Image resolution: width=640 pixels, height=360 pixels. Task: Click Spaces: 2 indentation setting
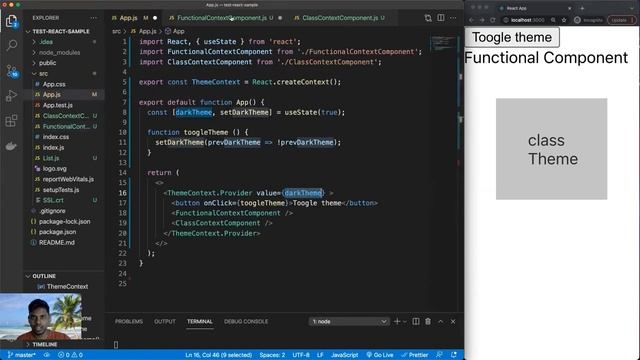[x=272, y=355]
